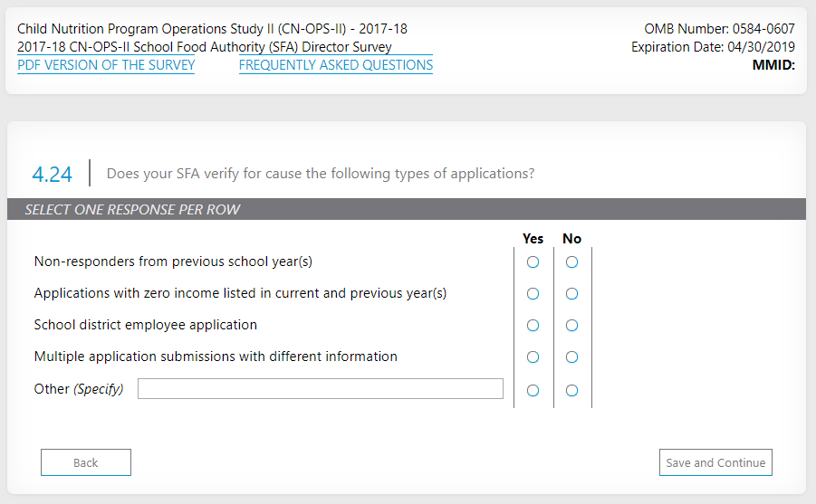The width and height of the screenshot is (816, 504).
Task: Click the Yes column header
Action: pyautogui.click(x=533, y=239)
